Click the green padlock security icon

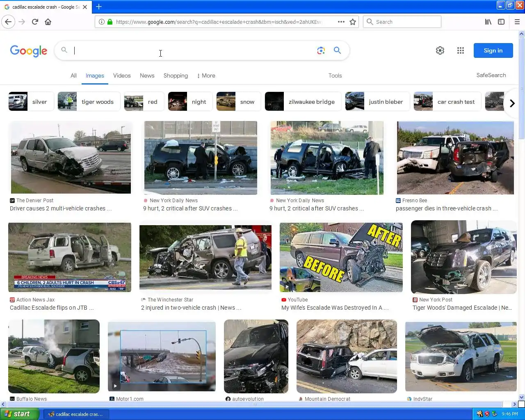(x=110, y=22)
